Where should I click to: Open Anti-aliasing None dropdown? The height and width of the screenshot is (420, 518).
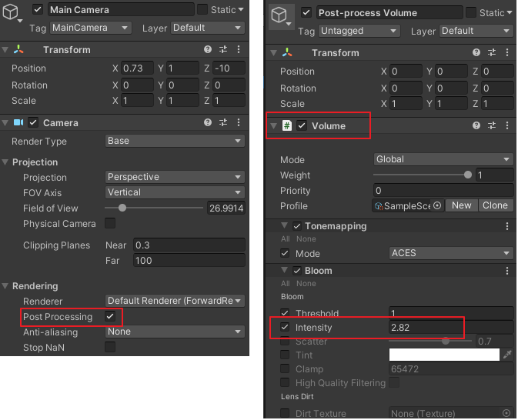pyautogui.click(x=175, y=332)
